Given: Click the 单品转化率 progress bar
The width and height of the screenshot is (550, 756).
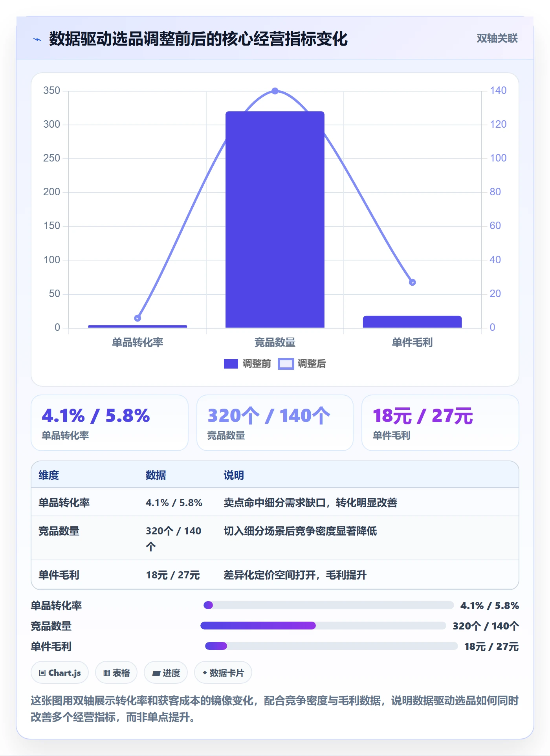Looking at the screenshot, I should [328, 605].
